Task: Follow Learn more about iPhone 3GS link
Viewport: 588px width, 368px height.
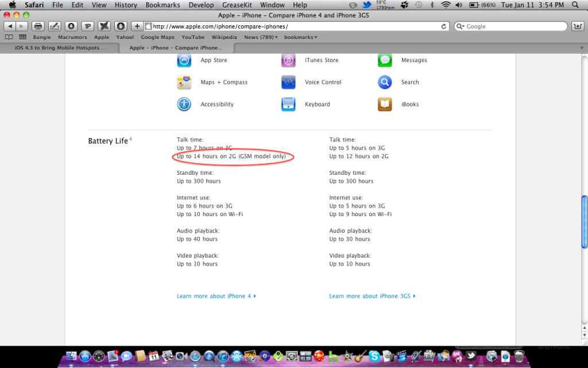Action: click(x=372, y=296)
